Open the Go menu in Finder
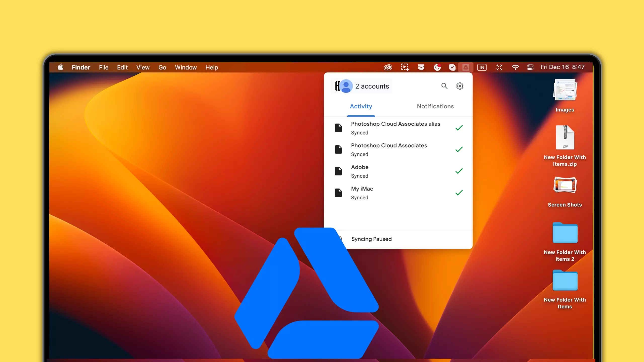The height and width of the screenshot is (362, 644). 162,67
